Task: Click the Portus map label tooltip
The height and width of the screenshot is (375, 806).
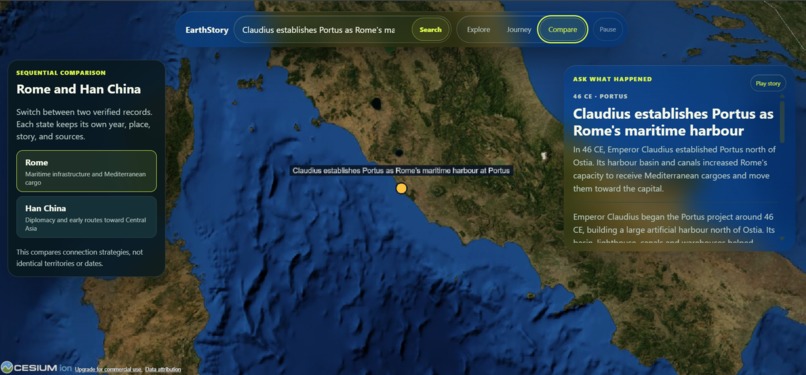Action: tap(401, 171)
